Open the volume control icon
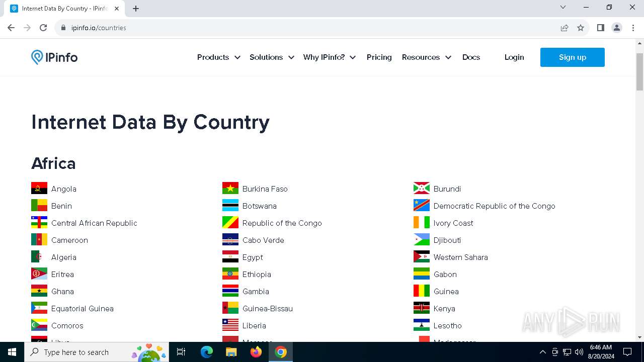This screenshot has height=362, width=644. (x=579, y=352)
